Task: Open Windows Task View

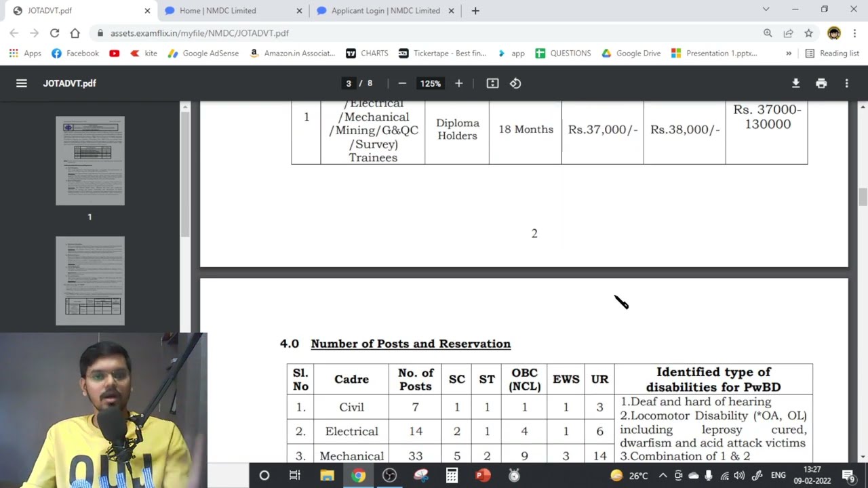Action: click(x=295, y=476)
